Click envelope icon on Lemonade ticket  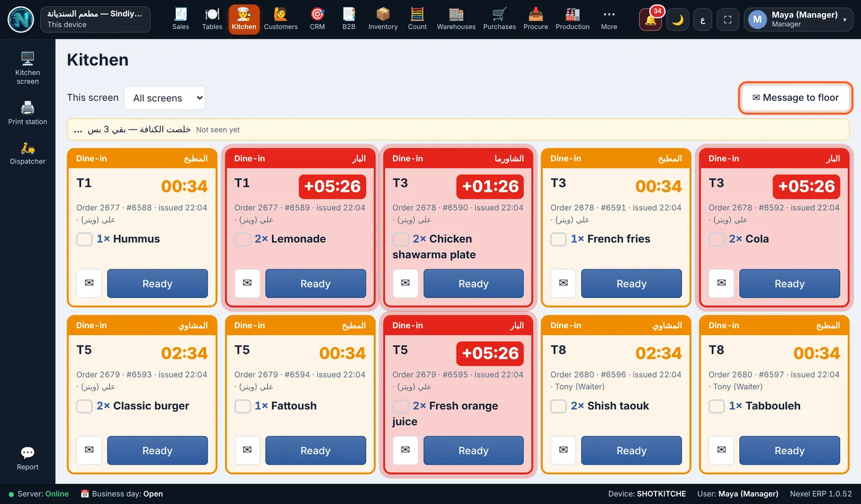pyautogui.click(x=247, y=283)
